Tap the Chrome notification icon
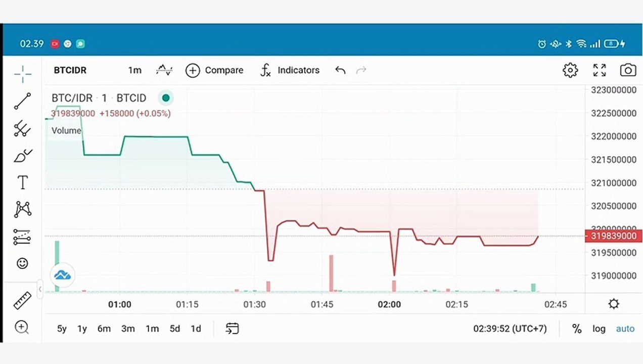This screenshot has width=643, height=364. [68, 44]
